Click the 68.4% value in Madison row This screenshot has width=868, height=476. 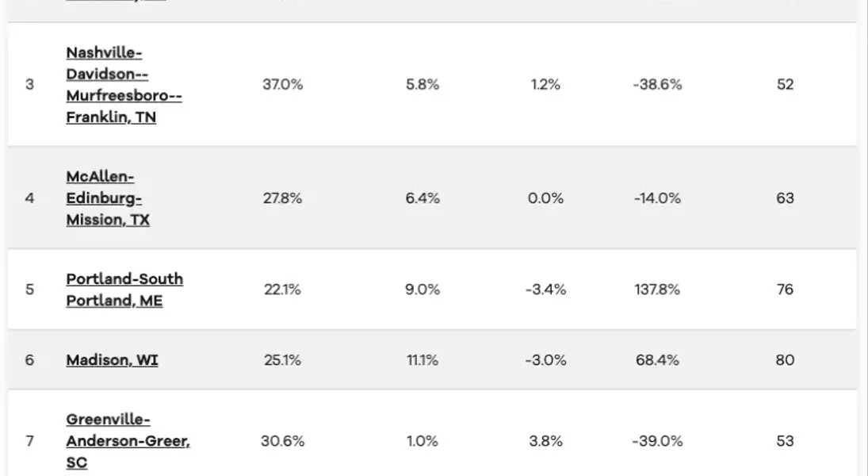(x=657, y=360)
